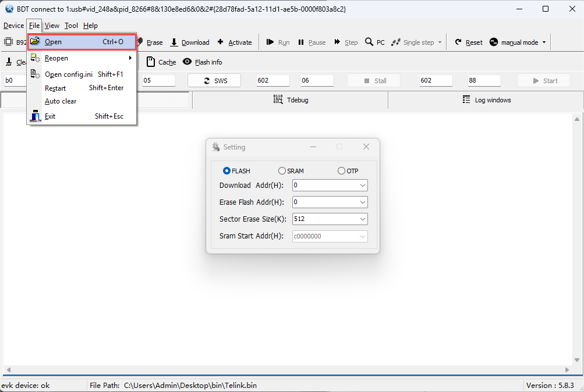Expand the Sram Start Addr(H) dropdown

coord(362,236)
